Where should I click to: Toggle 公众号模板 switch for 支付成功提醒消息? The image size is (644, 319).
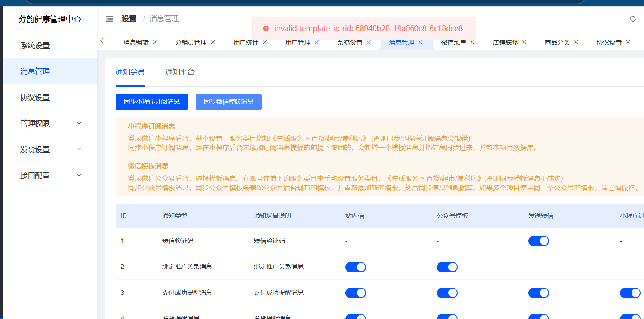tap(447, 293)
